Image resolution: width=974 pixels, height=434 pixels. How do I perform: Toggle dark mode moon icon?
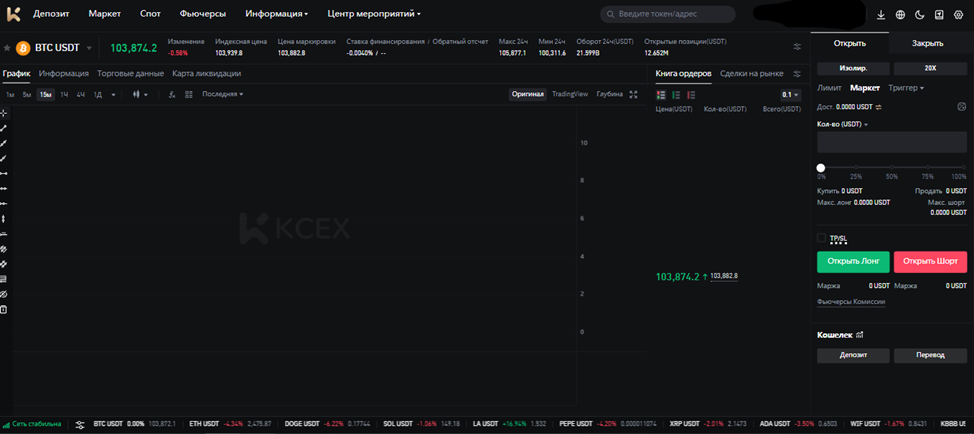point(920,14)
